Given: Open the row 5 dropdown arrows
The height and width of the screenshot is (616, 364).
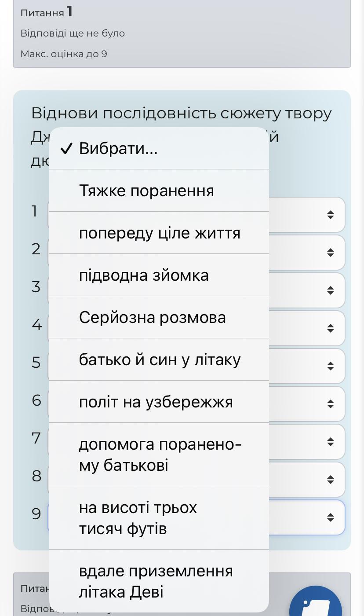Looking at the screenshot, I should tap(330, 366).
